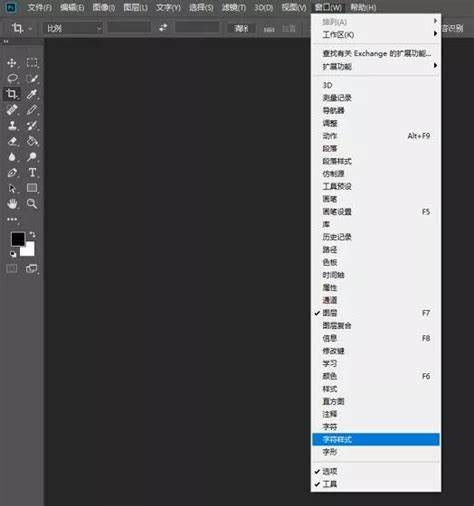
Task: Open the 编辑(E) menu
Action: coord(72,7)
